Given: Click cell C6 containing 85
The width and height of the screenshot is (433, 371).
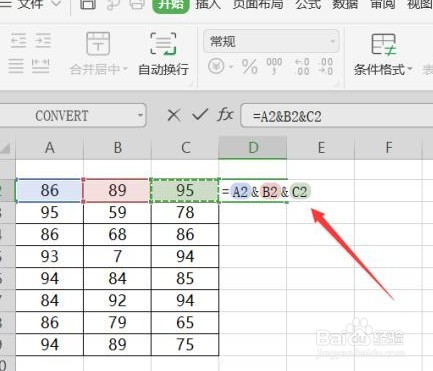Looking at the screenshot, I should point(185,278).
